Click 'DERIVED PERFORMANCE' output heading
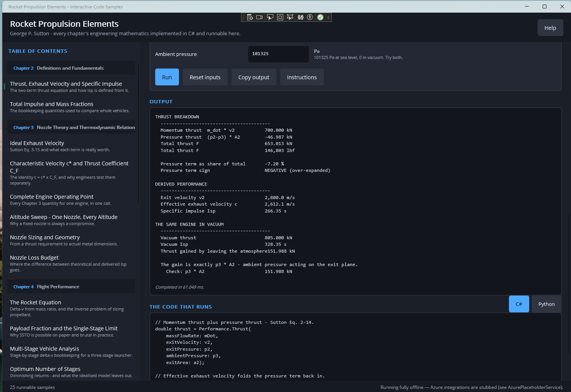This screenshot has height=392, width=571. (x=181, y=184)
